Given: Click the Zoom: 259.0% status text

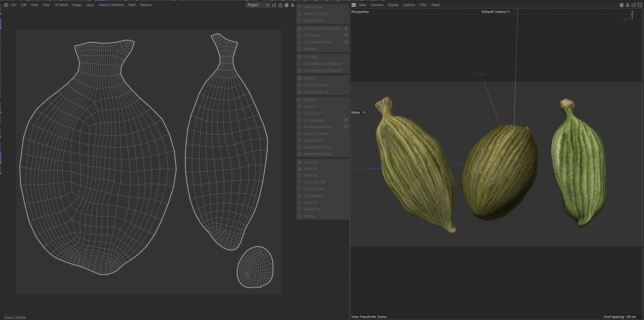Looking at the screenshot, I should (x=15, y=317).
